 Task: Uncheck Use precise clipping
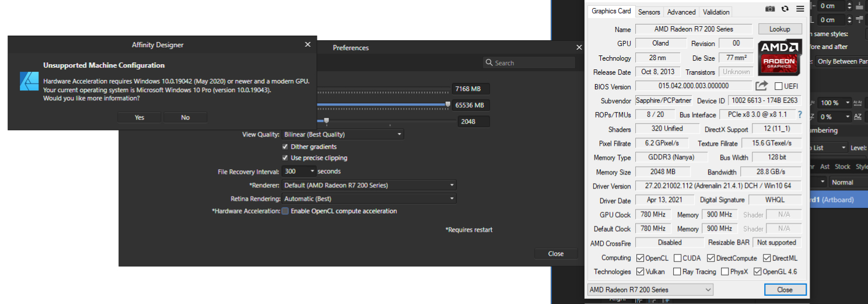[285, 158]
